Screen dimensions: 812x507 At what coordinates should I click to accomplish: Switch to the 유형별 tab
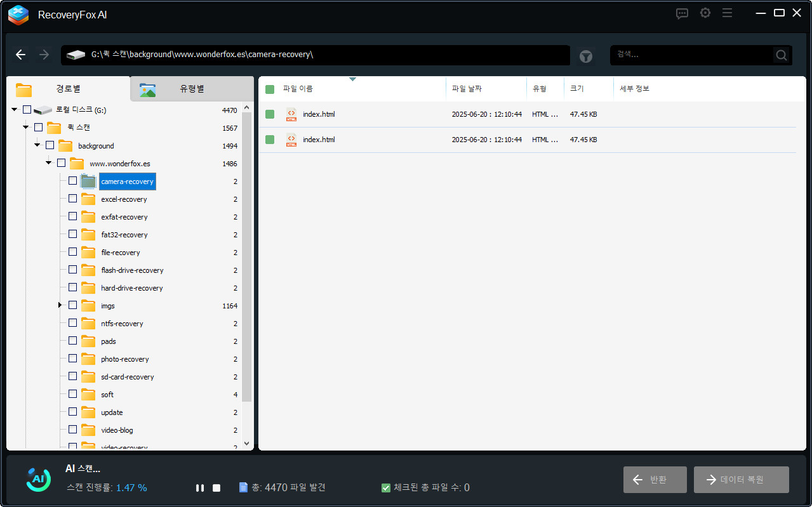190,89
